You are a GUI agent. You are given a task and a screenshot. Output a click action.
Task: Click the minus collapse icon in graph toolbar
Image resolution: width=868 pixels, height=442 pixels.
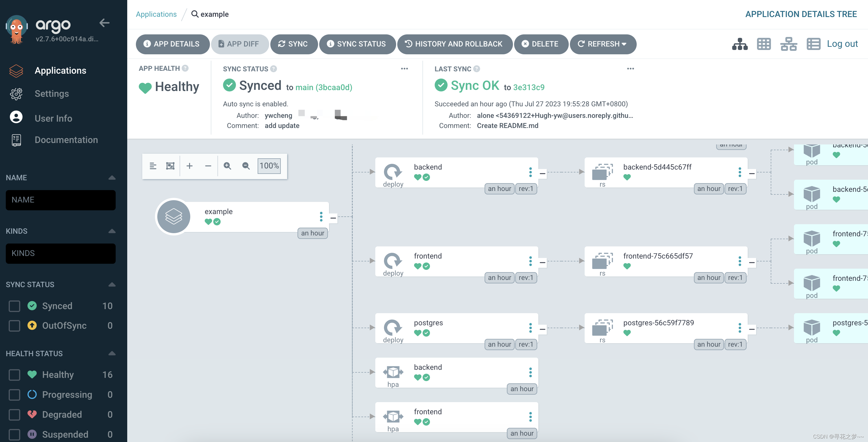pos(208,166)
